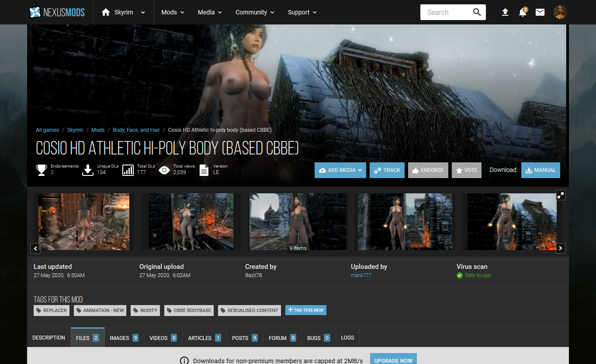Click the upload icon in header

pyautogui.click(x=505, y=12)
